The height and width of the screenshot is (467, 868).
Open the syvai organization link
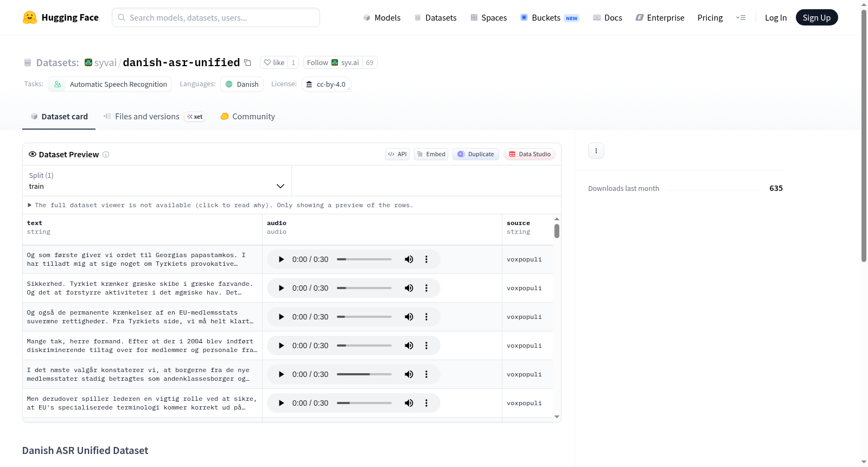105,62
